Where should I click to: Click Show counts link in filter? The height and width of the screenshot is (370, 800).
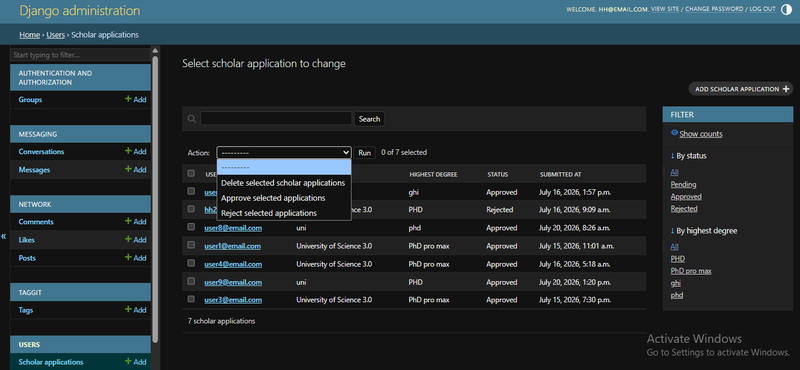701,134
